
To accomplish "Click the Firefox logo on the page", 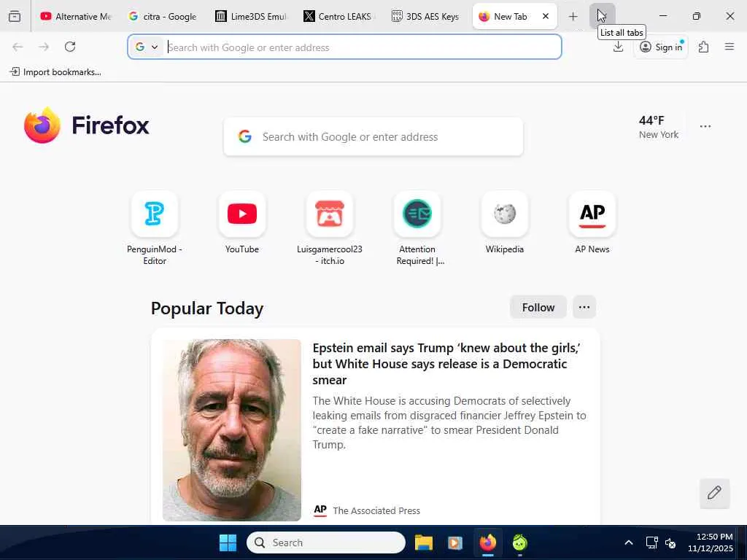I will (86, 125).
